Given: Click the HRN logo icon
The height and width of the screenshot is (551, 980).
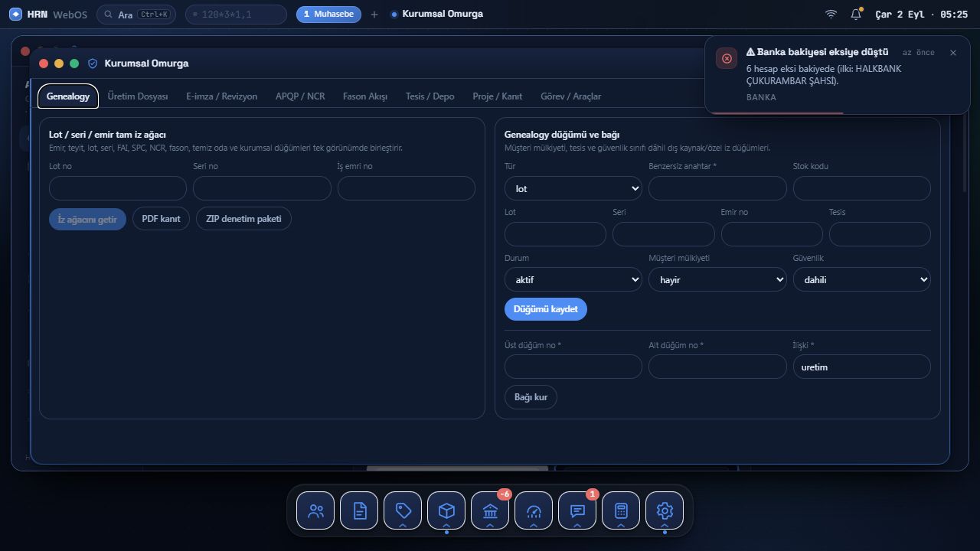Looking at the screenshot, I should pos(15,14).
